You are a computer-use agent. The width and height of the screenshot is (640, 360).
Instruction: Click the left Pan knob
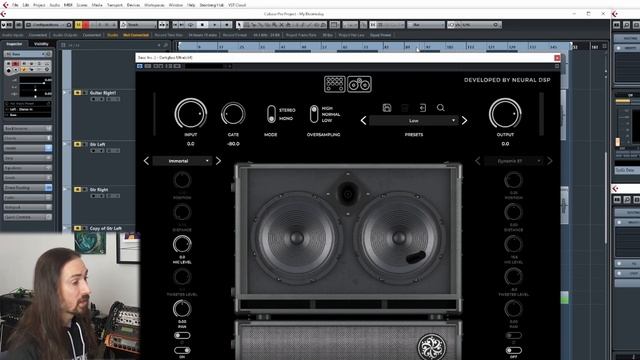coord(182,309)
